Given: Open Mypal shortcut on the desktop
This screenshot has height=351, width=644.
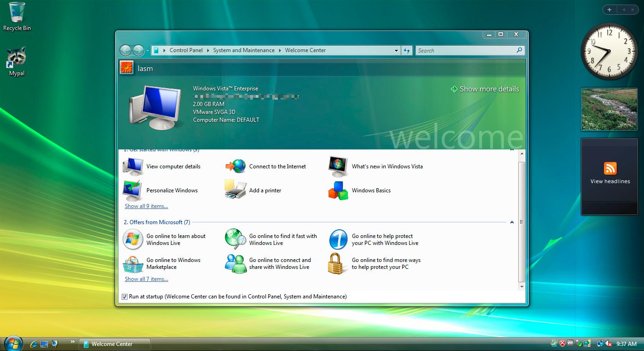Looking at the screenshot, I should click(x=17, y=61).
